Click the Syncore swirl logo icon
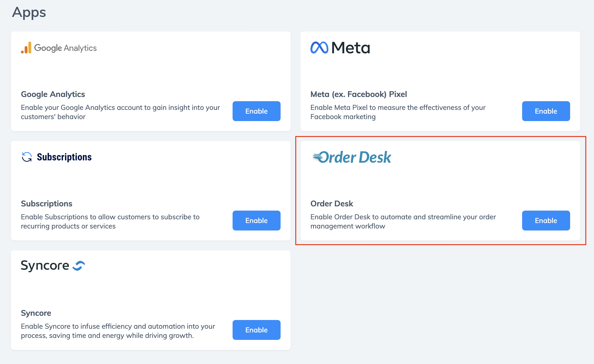The height and width of the screenshot is (364, 594). click(79, 266)
